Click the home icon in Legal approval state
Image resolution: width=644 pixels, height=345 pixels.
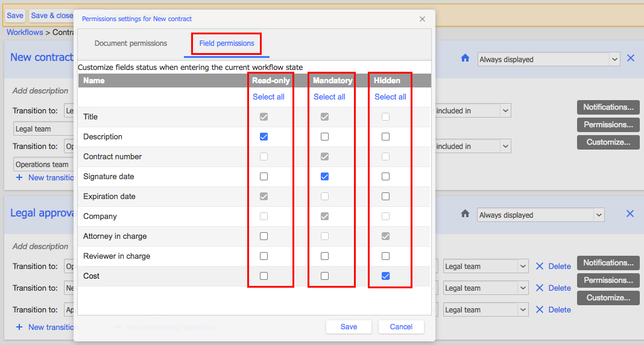[x=465, y=214]
